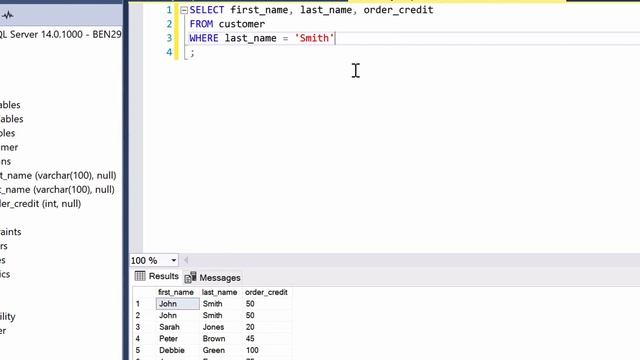Image resolution: width=640 pixels, height=360 pixels.
Task: Select the SQL Server 14.0.1000 - BEN29 node
Action: pyautogui.click(x=61, y=35)
